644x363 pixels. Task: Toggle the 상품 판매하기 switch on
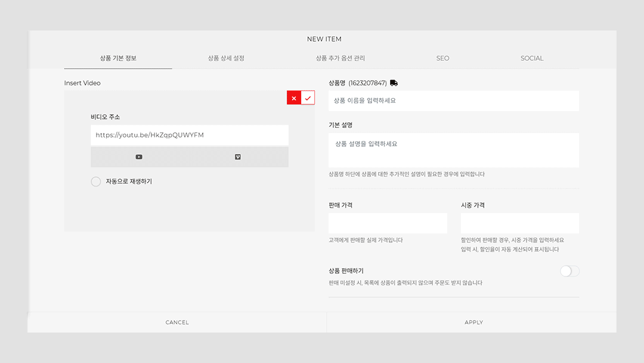point(569,271)
